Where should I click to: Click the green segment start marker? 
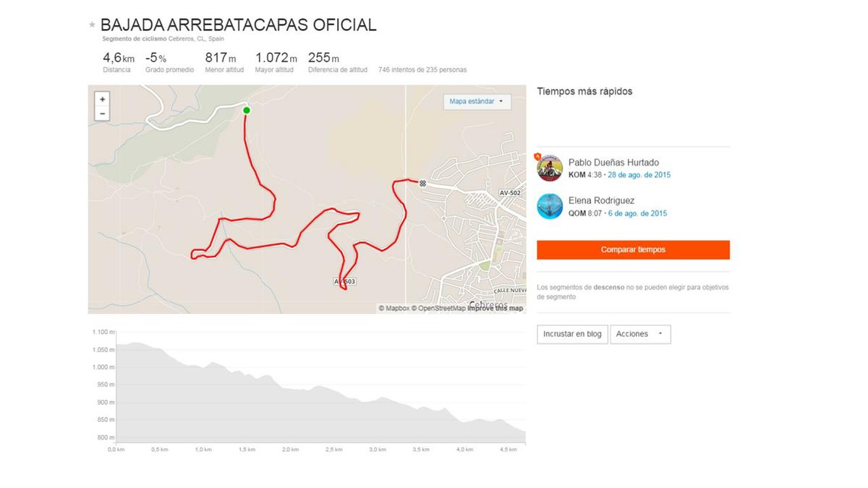(247, 111)
